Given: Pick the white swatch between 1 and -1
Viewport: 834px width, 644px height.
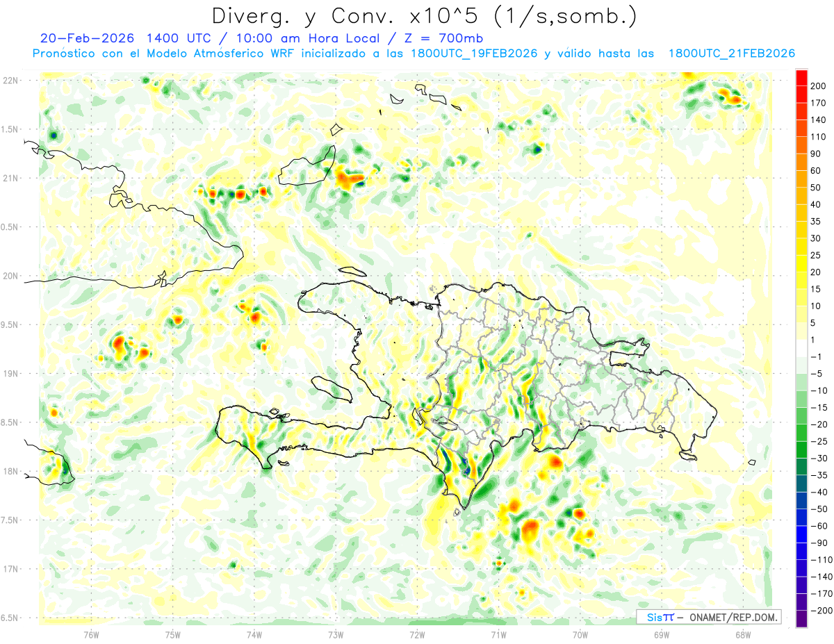Looking at the screenshot, I should (x=801, y=348).
